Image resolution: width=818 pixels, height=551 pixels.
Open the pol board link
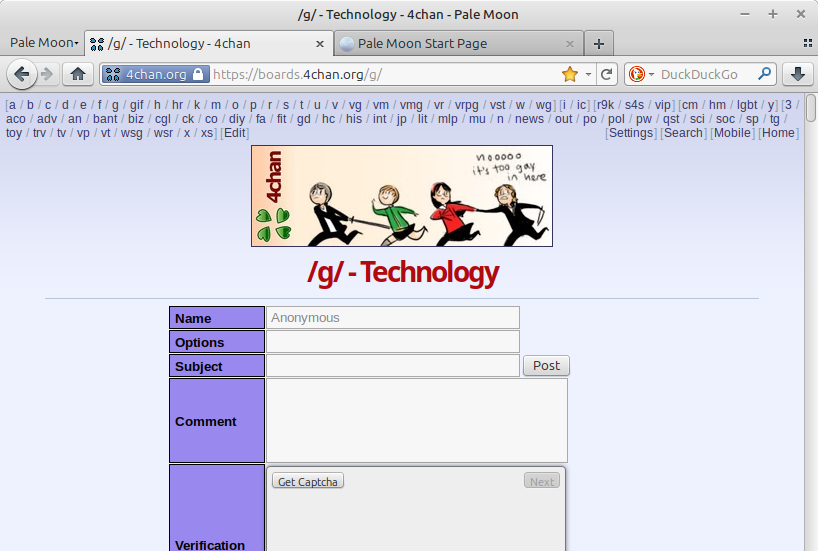pos(616,119)
